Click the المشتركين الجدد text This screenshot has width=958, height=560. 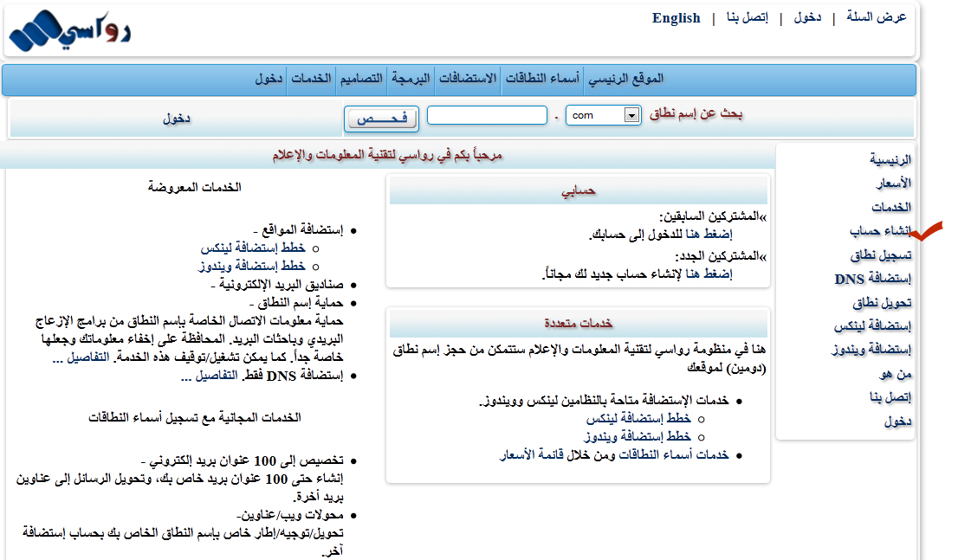pyautogui.click(x=718, y=256)
